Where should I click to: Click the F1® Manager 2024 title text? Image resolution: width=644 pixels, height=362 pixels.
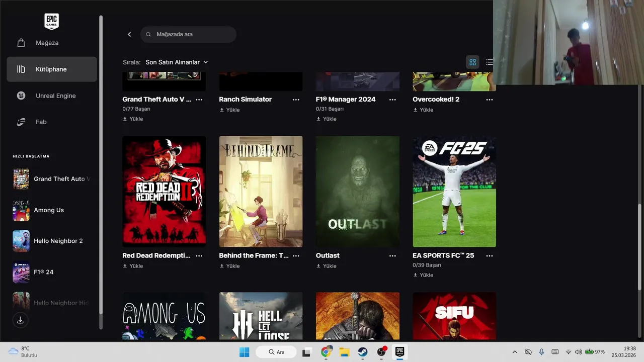(346, 100)
